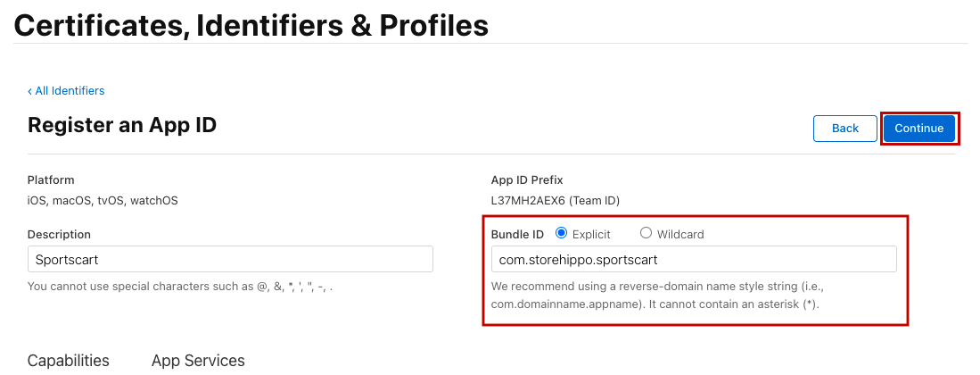Click the Bundle ID text field
980x375 pixels.
(693, 259)
